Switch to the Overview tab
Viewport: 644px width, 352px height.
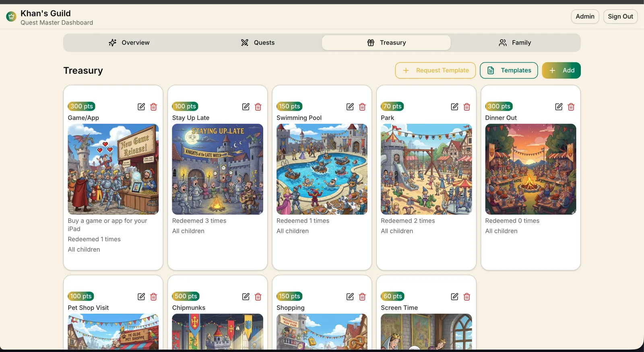coord(129,43)
